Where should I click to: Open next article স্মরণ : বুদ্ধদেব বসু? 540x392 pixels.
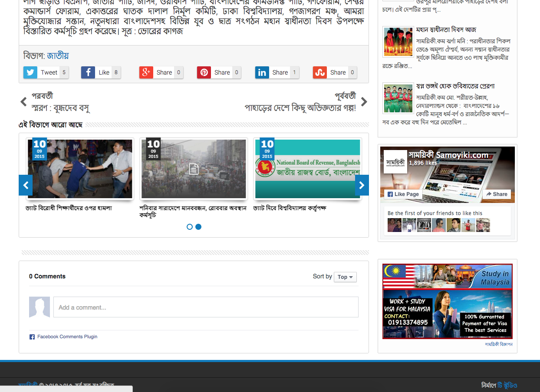(x=60, y=108)
